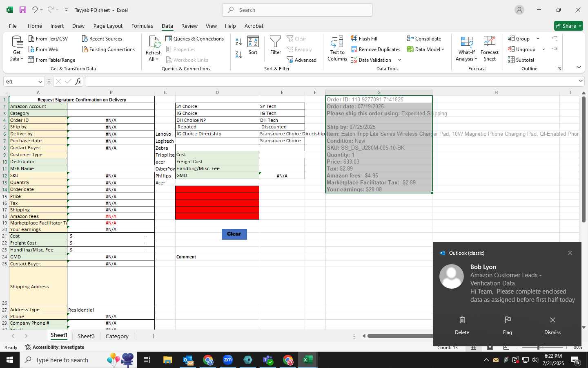Sort A to Z ascending
This screenshot has height=368, width=588.
[239, 41]
